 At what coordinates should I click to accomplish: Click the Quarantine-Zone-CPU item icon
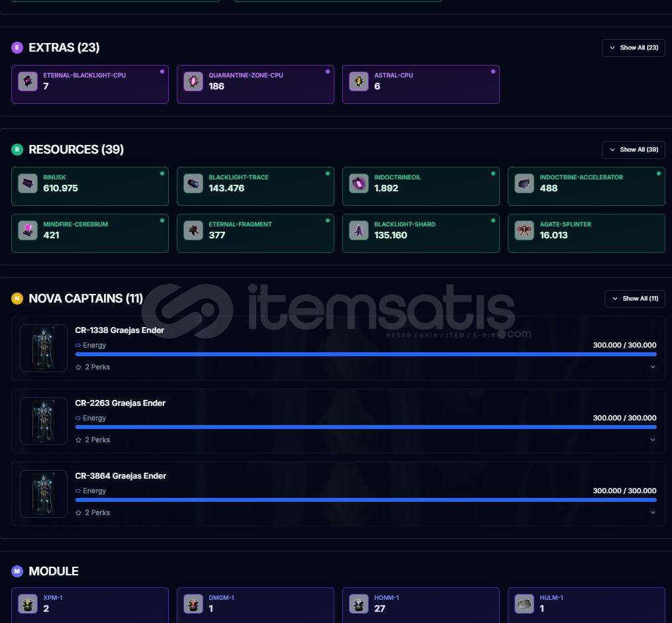click(x=193, y=81)
